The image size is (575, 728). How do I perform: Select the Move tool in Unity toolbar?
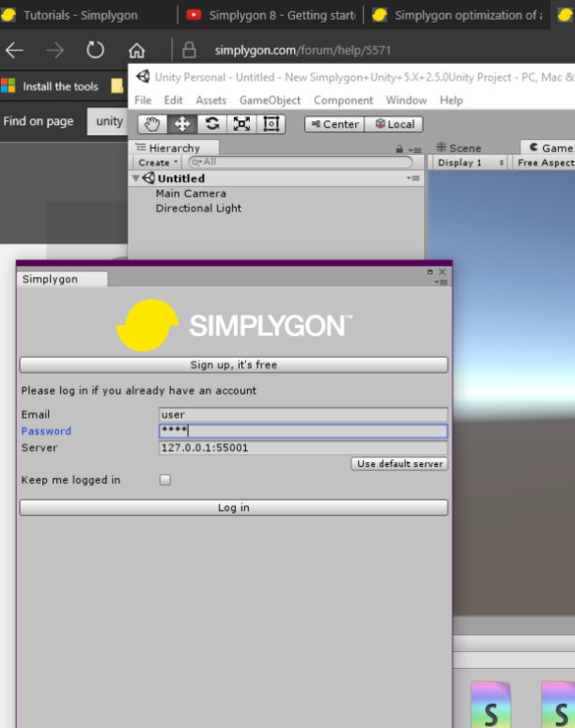pos(182,124)
